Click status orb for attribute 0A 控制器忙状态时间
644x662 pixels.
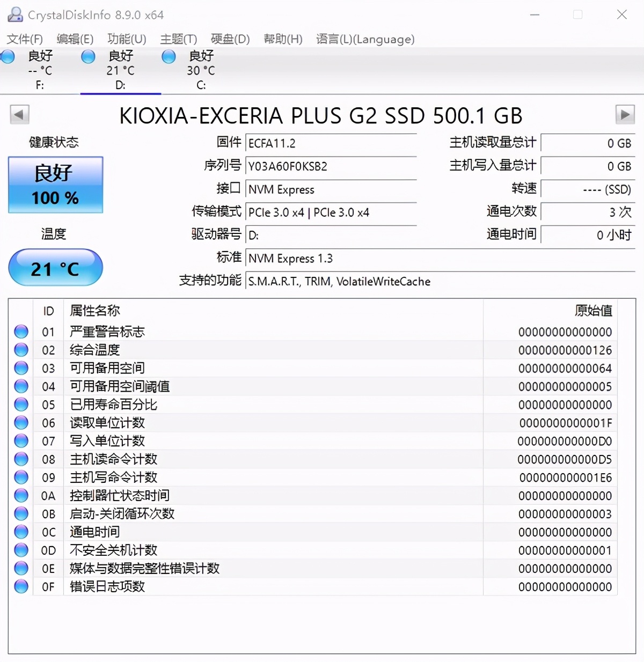point(21,496)
